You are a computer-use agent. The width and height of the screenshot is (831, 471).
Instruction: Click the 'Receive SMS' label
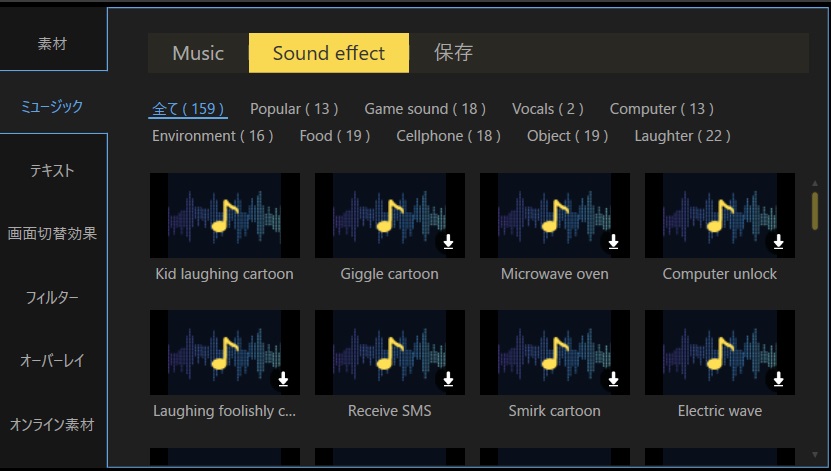tap(390, 411)
